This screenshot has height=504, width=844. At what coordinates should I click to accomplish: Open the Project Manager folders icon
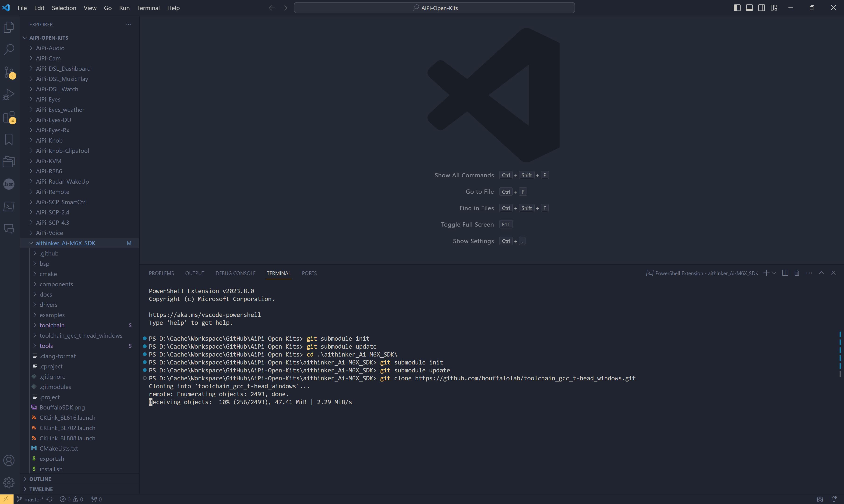coord(9,162)
